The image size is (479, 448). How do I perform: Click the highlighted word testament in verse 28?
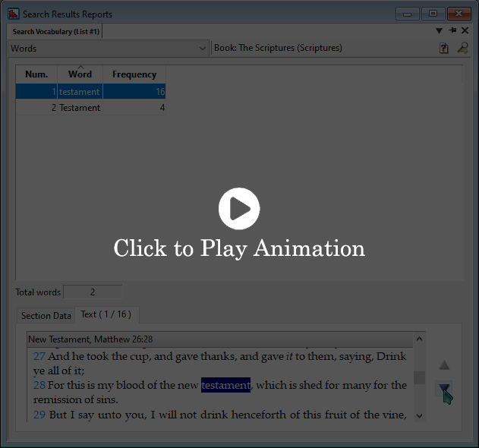click(225, 385)
